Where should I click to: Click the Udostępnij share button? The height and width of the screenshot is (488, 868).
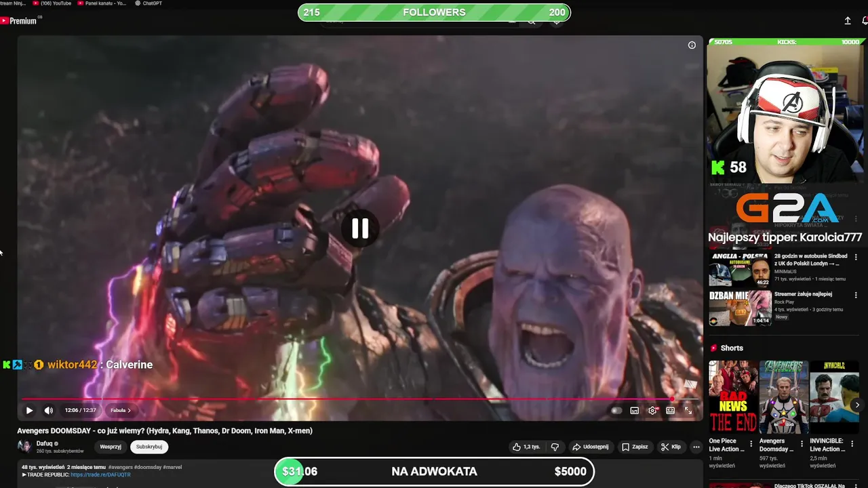click(591, 447)
